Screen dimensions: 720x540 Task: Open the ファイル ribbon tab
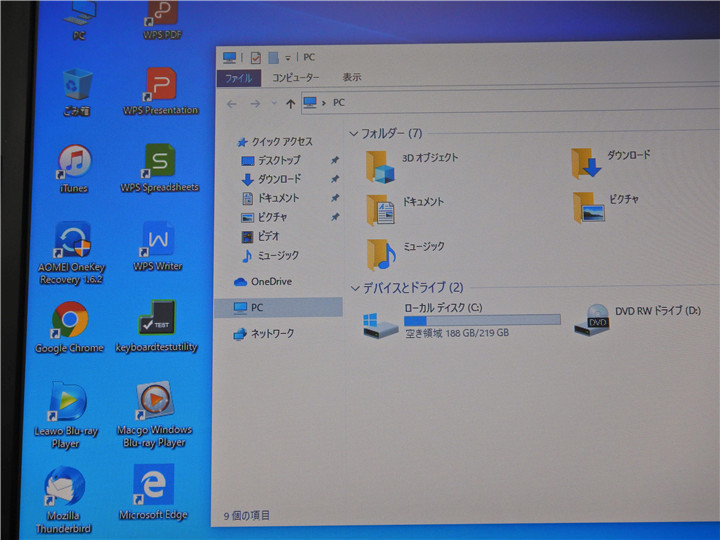[239, 78]
